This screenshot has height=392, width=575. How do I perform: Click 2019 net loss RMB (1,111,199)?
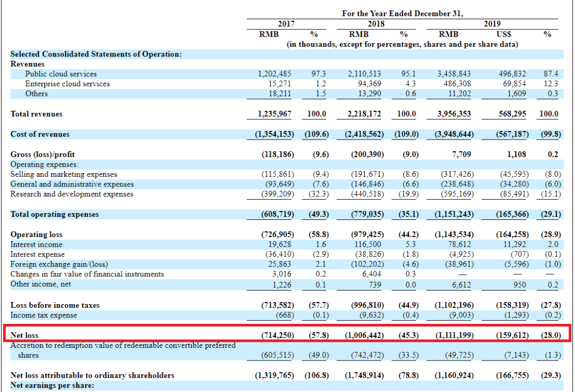click(454, 335)
